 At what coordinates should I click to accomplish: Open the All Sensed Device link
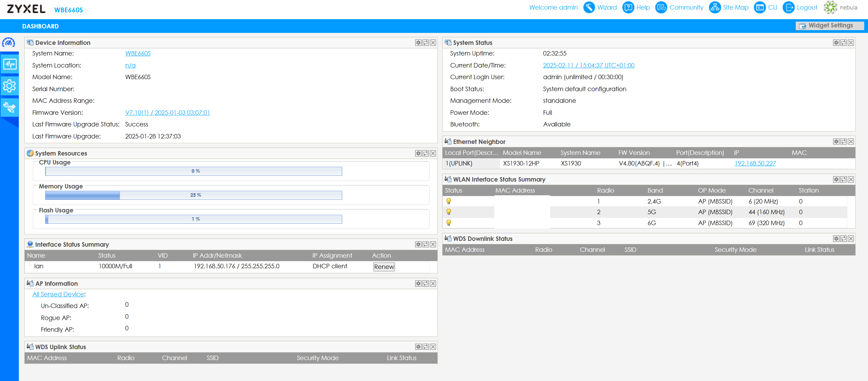click(58, 294)
